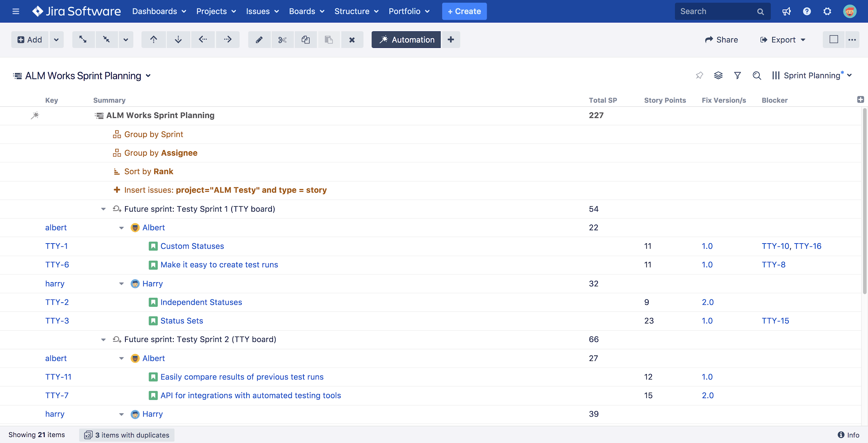Viewport: 868px width, 443px height.
Task: Collapse the Harry group under Sprint 1
Action: (x=121, y=284)
